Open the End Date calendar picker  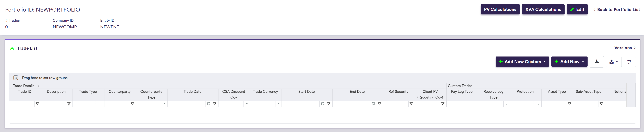(x=373, y=104)
